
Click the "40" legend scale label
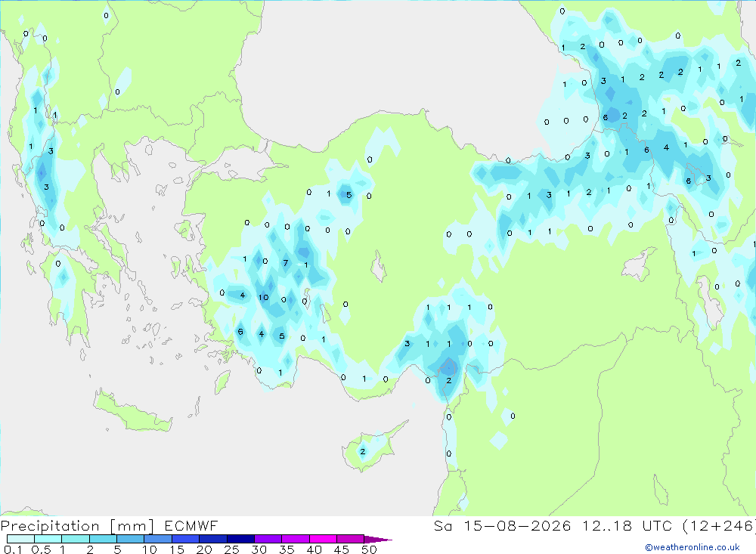[x=314, y=549]
